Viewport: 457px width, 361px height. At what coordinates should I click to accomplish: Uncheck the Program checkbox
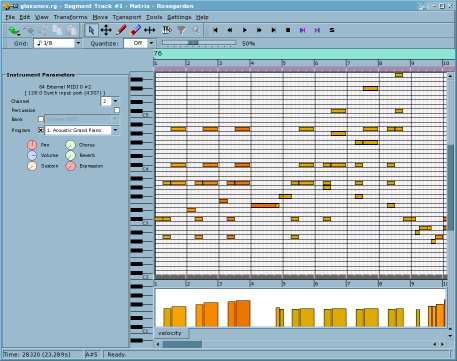pos(41,130)
